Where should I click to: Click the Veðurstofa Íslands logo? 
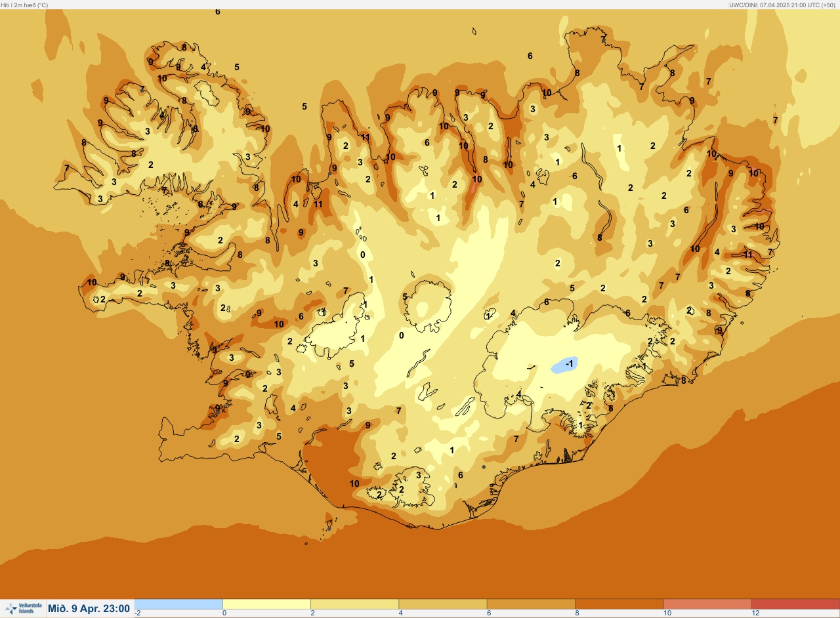pyautogui.click(x=22, y=608)
